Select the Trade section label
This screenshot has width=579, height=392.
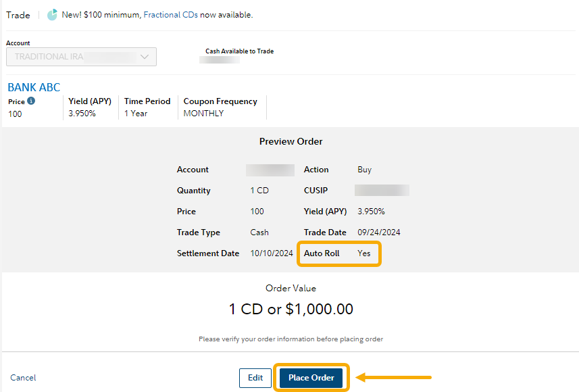tap(18, 15)
